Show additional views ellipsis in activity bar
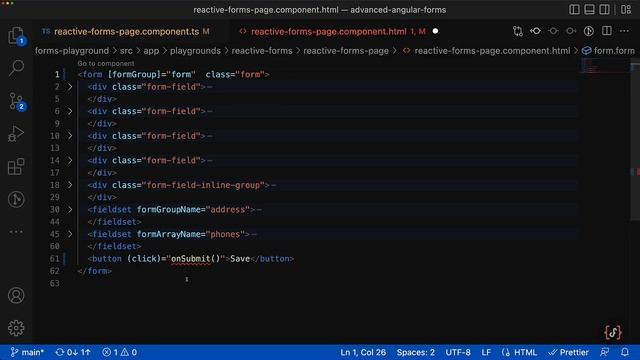Viewport: 640px width, 360px height. pos(16,232)
